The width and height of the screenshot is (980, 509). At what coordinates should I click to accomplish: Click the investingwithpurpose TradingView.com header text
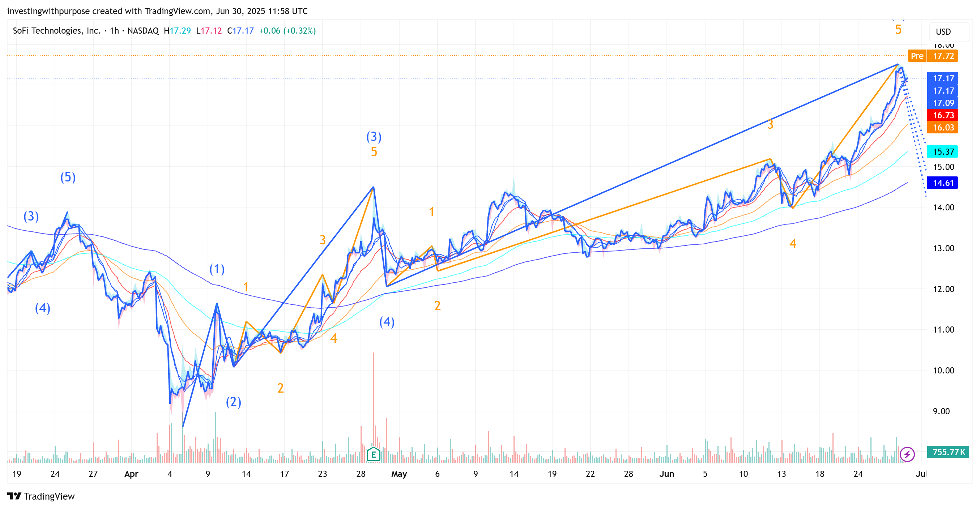pos(158,11)
